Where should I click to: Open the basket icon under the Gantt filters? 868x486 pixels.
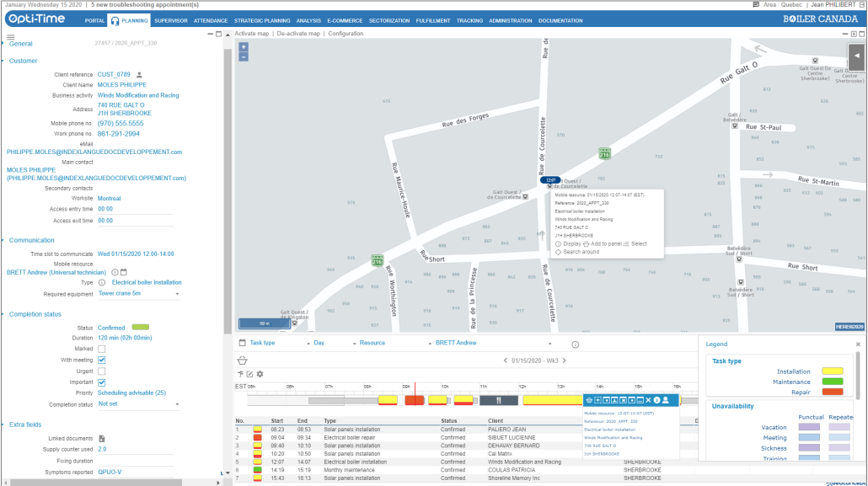(x=242, y=360)
